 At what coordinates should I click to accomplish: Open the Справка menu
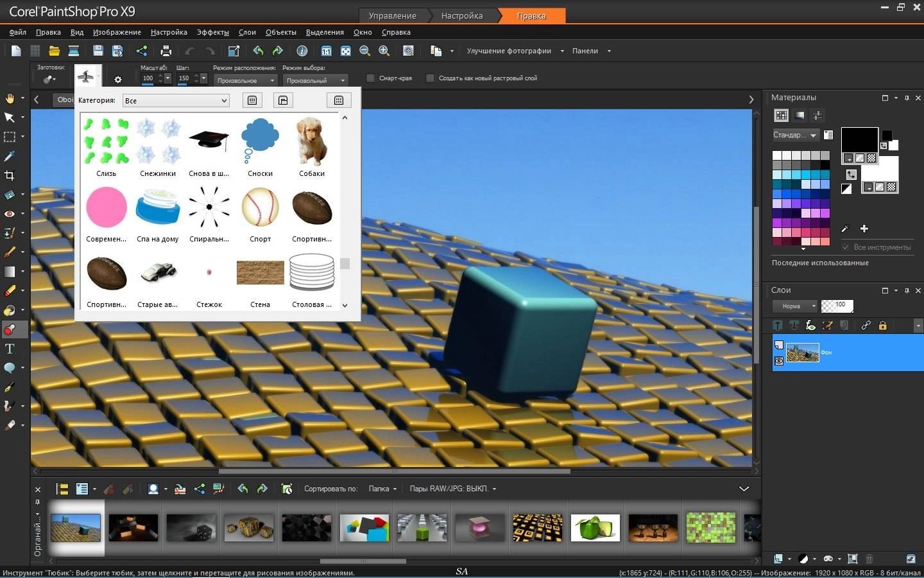[x=396, y=32]
